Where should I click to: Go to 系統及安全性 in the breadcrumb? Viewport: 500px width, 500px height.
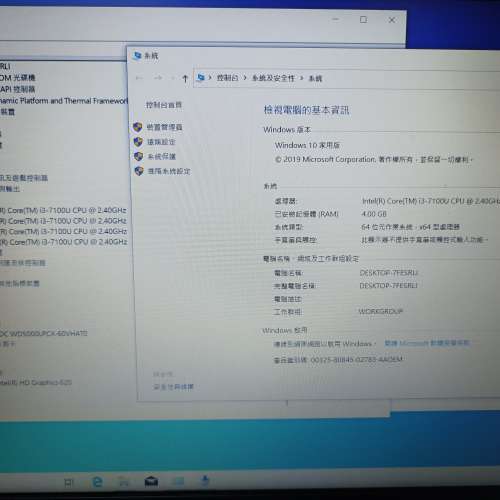pos(273,78)
